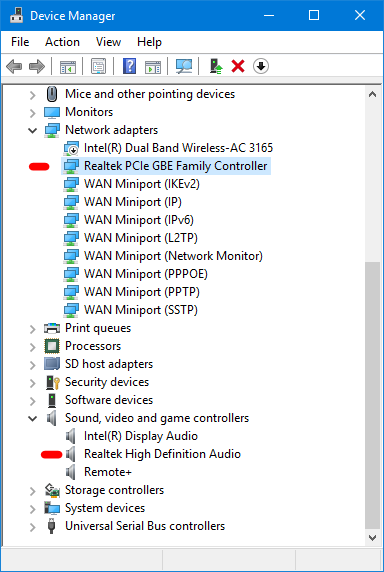
Task: Click the scrollbar up arrow
Action: [372, 94]
